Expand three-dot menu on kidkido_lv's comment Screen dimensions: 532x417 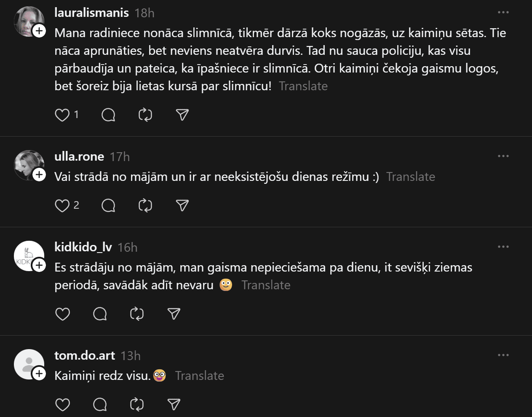coord(503,247)
